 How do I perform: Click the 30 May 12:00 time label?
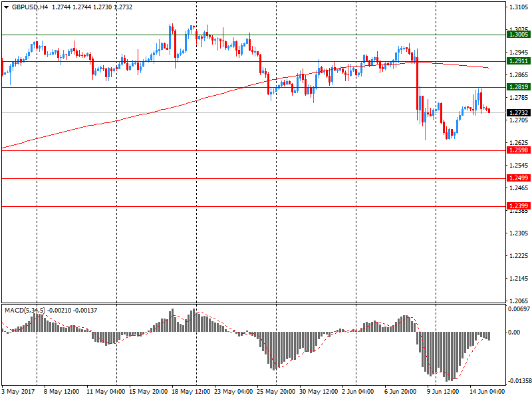(319, 392)
